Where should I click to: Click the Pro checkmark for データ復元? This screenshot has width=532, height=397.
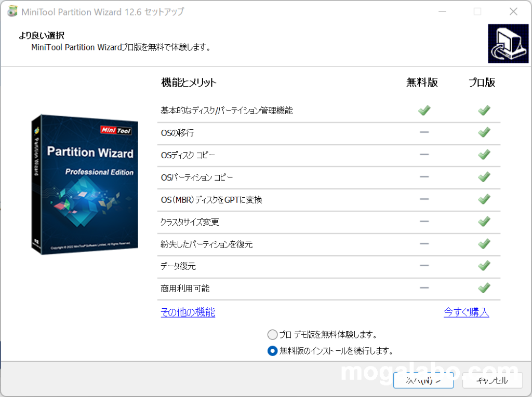pos(484,266)
